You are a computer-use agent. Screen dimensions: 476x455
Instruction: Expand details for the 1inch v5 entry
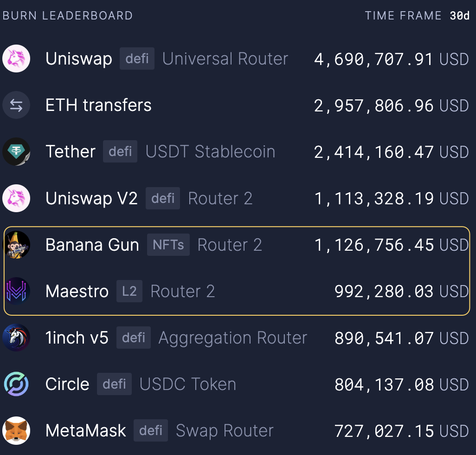pyautogui.click(x=77, y=338)
